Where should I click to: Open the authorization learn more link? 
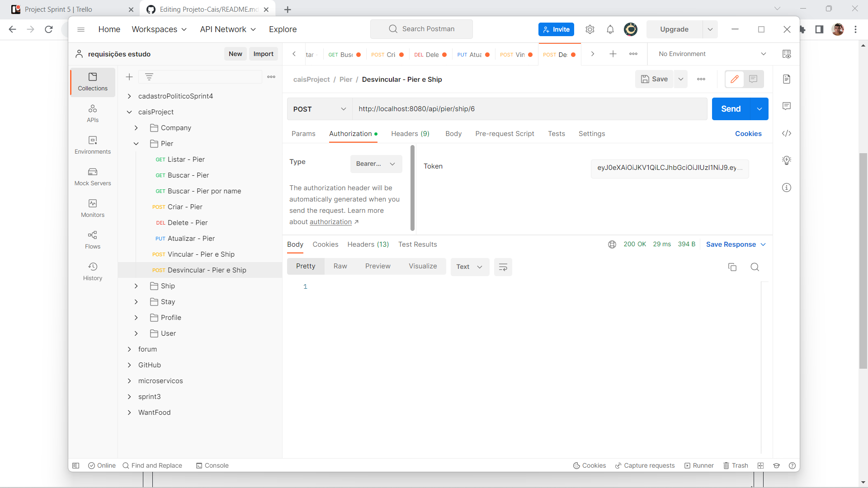tap(330, 222)
